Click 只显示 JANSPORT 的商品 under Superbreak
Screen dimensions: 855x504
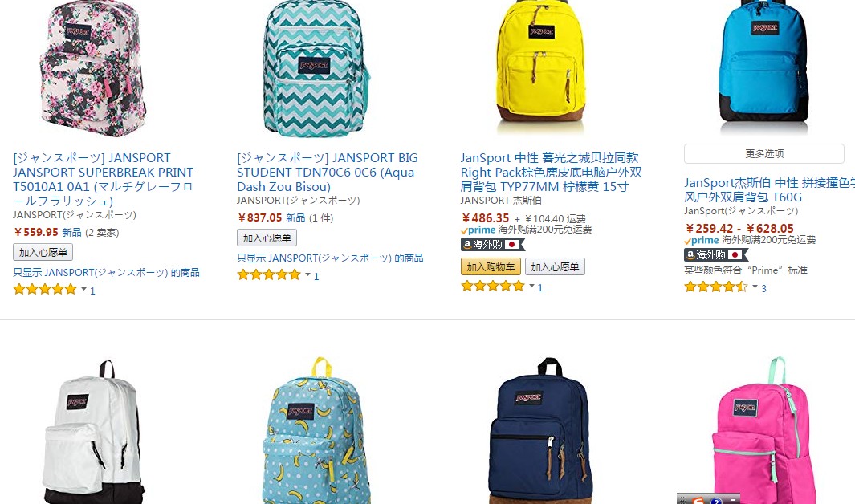pyautogui.click(x=106, y=272)
